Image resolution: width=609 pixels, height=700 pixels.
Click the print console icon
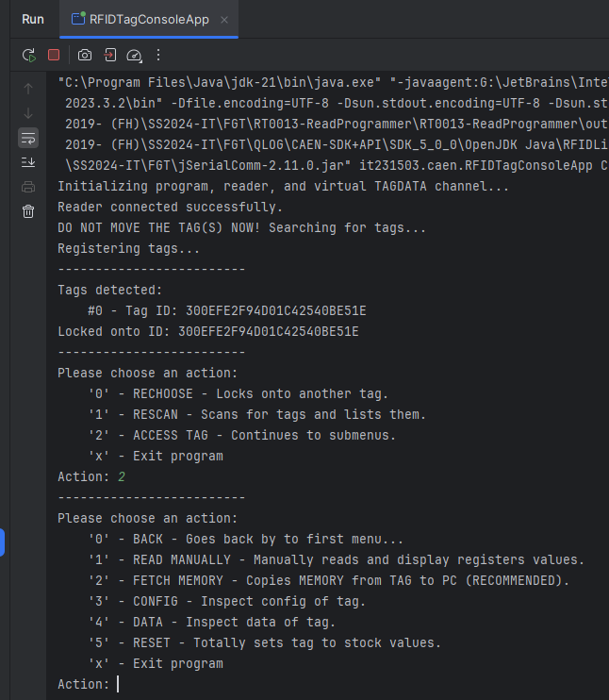(28, 187)
